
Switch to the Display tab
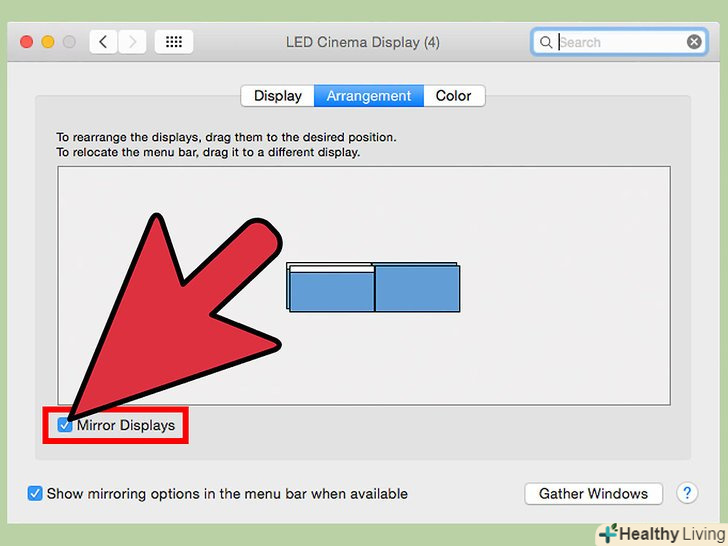coord(278,96)
